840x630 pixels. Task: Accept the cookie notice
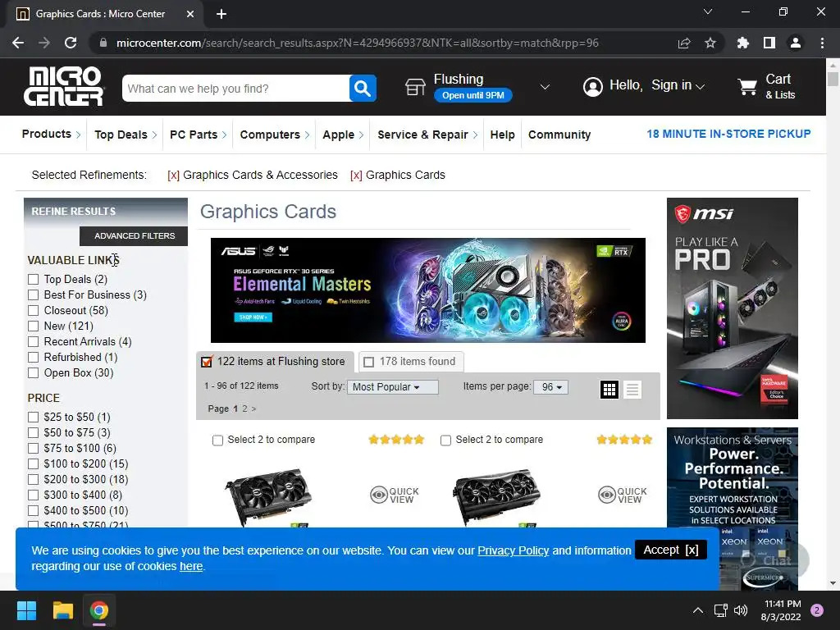(x=671, y=550)
